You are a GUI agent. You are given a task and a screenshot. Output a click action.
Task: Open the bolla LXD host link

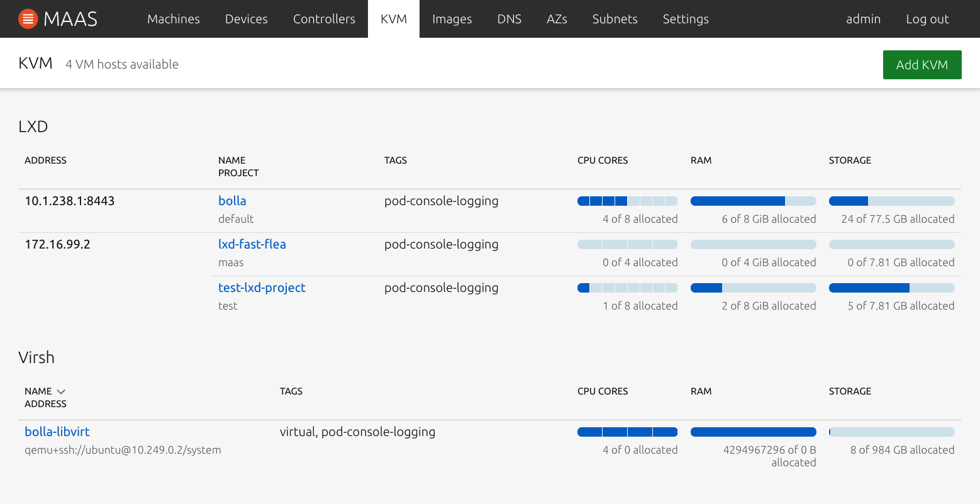tap(232, 201)
